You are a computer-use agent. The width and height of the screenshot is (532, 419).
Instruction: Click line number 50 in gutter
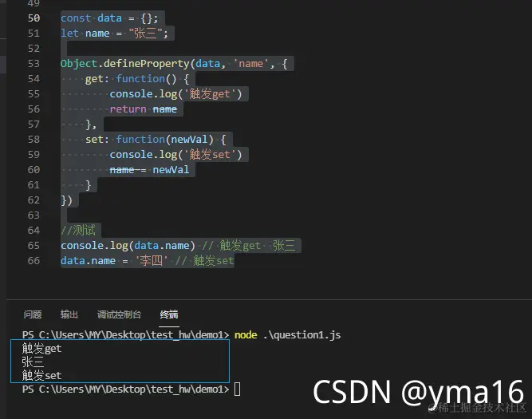[33, 18]
